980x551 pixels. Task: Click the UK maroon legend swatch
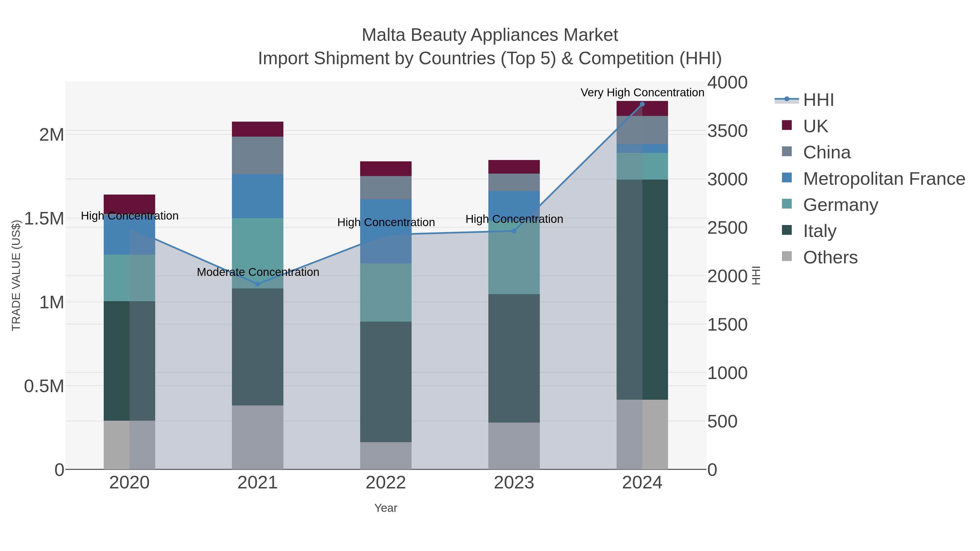pyautogui.click(x=787, y=125)
